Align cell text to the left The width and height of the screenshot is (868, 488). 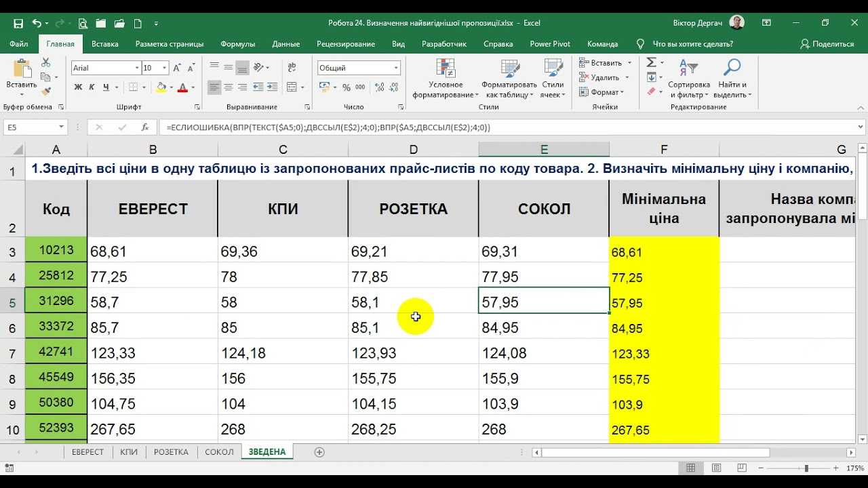[214, 87]
